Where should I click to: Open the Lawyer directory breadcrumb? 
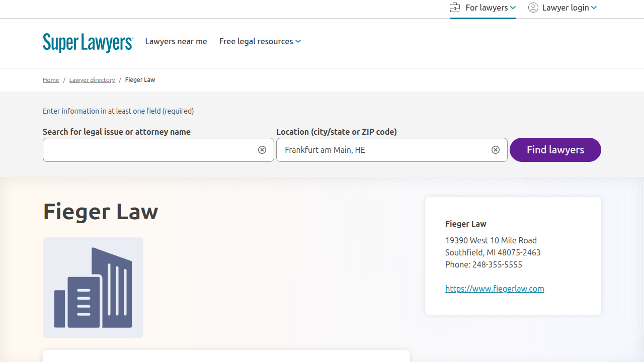[x=92, y=80]
